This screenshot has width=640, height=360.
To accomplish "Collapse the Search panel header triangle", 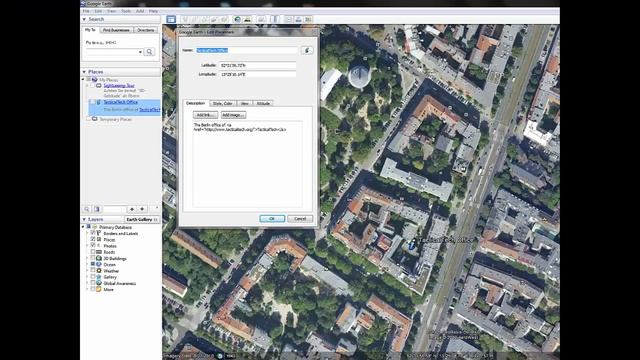I will click(x=84, y=19).
